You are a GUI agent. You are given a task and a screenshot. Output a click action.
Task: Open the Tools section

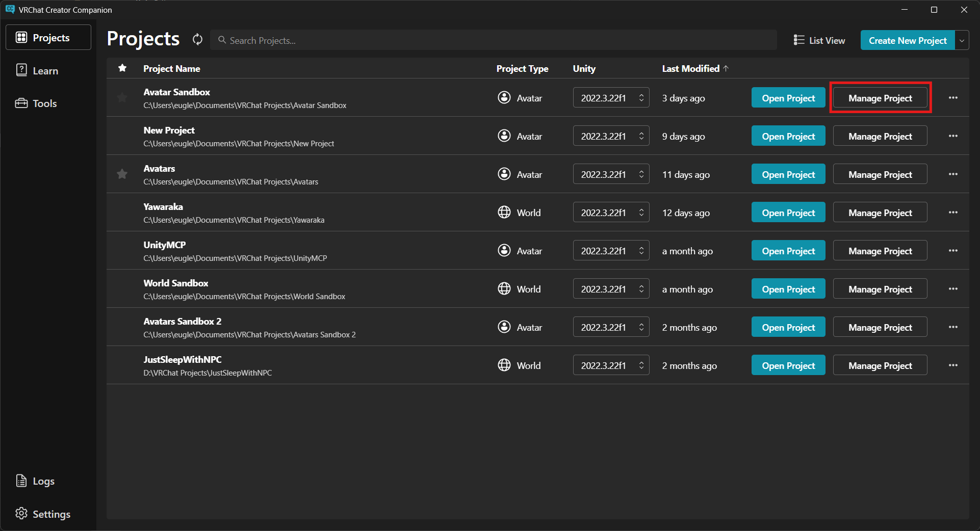coord(48,103)
